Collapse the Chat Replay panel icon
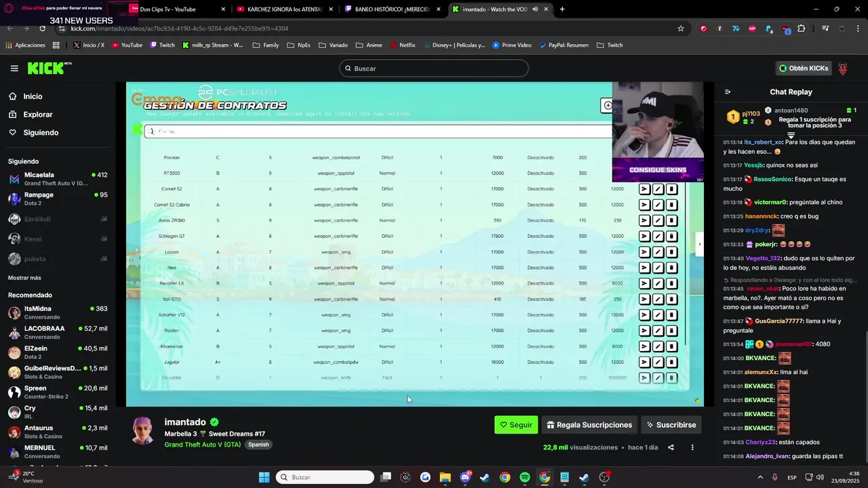Image resolution: width=868 pixels, height=488 pixels. coord(728,92)
